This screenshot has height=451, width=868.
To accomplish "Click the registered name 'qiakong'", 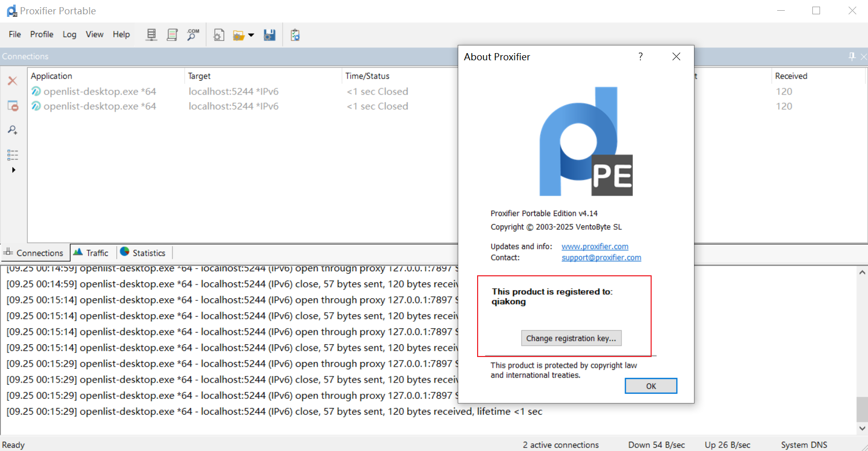I will [509, 302].
